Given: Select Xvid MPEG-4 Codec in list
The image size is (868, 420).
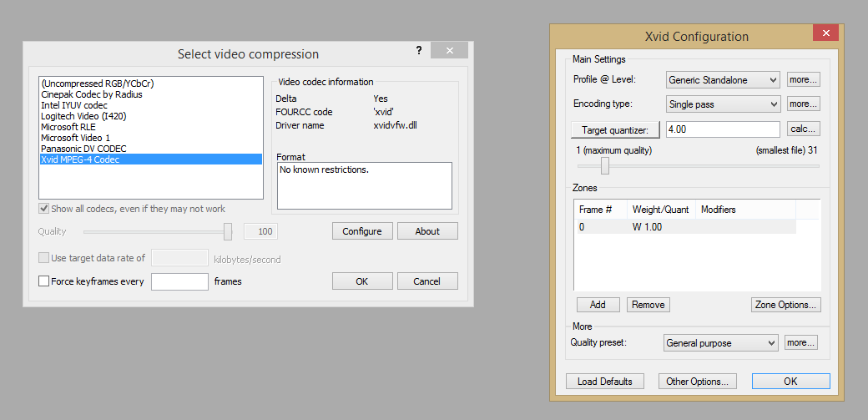Looking at the screenshot, I should (80, 159).
